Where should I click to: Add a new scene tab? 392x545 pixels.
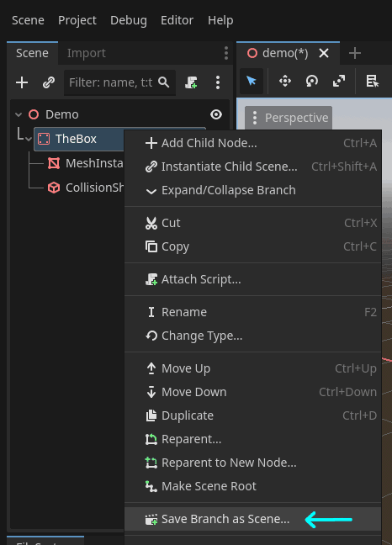(354, 53)
